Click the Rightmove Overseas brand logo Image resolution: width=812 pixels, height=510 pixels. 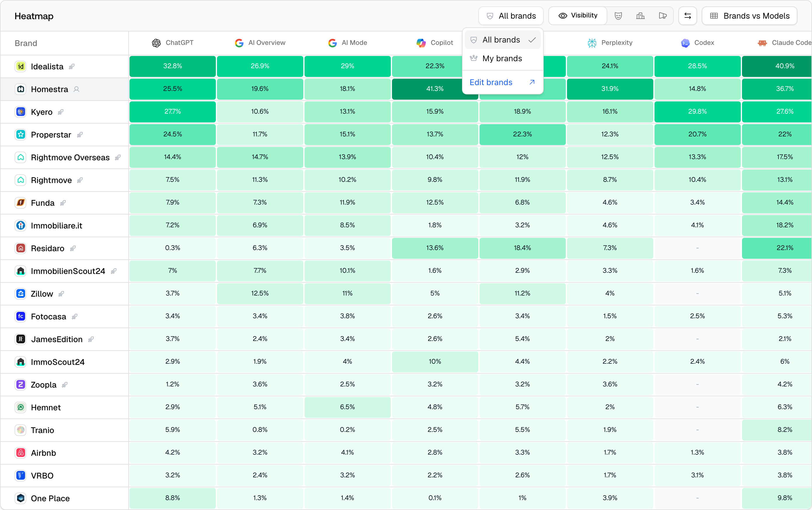click(x=21, y=157)
